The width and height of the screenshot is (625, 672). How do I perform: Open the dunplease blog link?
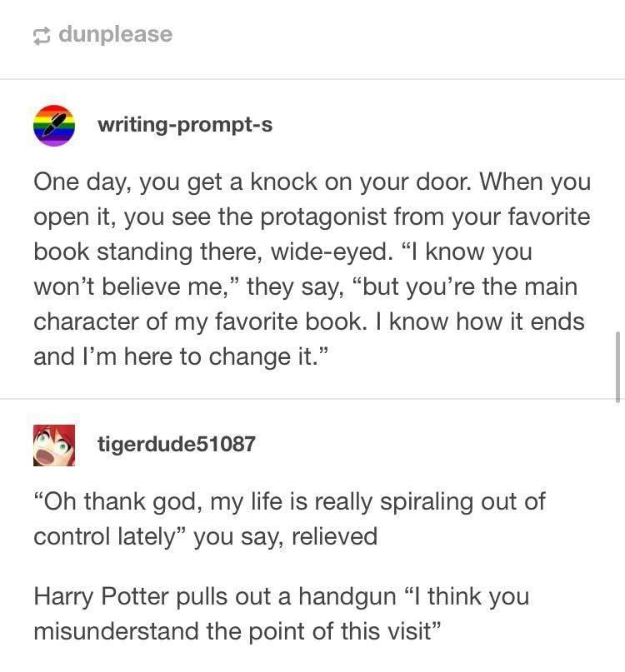[115, 34]
